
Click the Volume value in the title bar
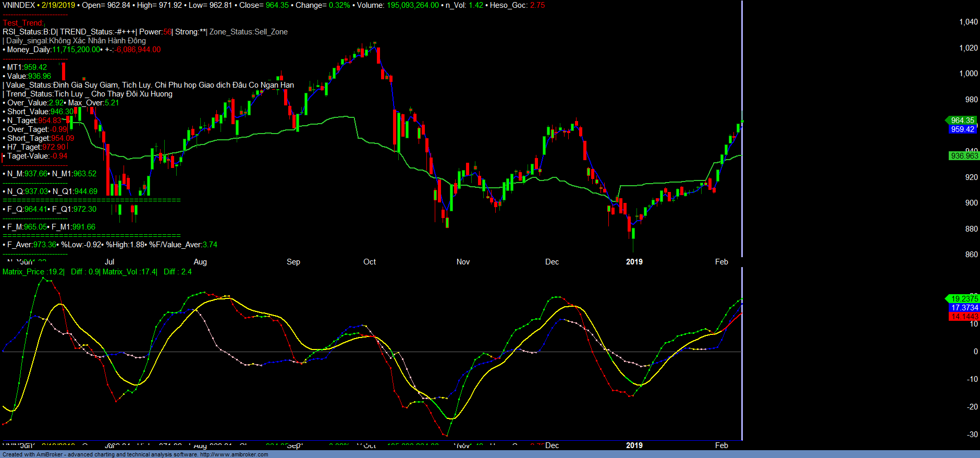click(x=412, y=5)
